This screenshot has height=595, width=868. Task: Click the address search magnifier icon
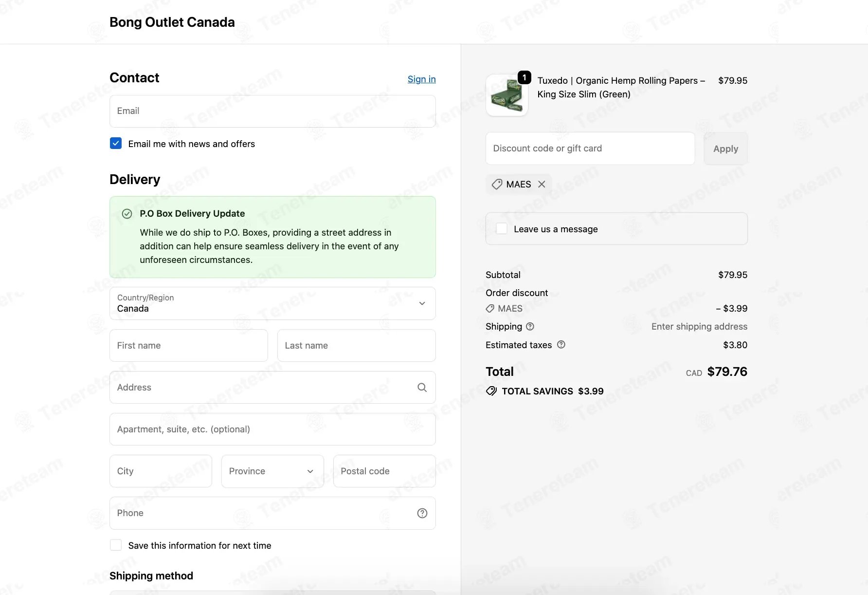click(x=422, y=388)
